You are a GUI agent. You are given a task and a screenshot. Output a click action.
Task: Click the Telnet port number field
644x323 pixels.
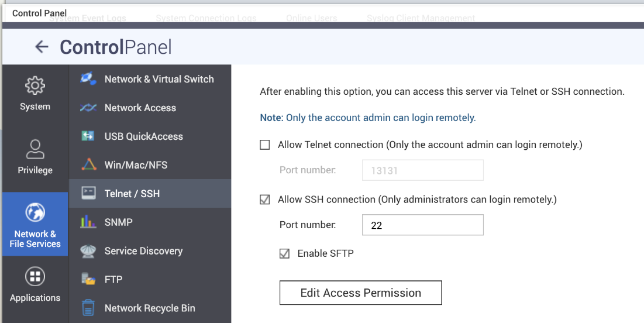coord(423,170)
